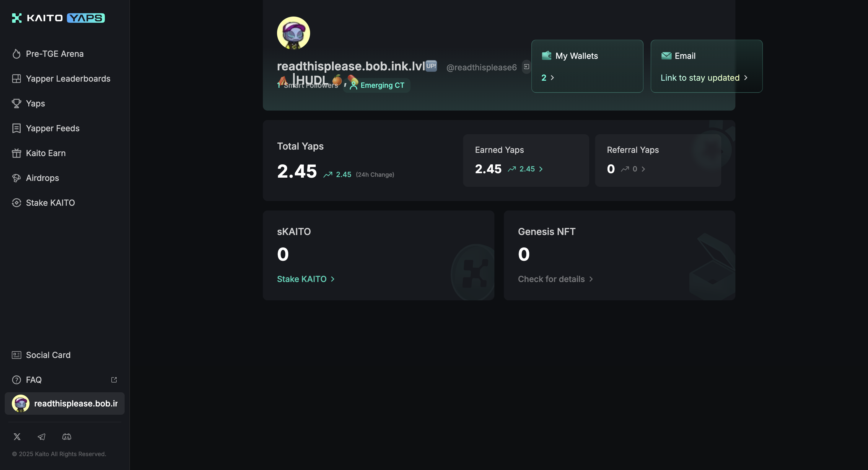Click the Stake KAITO link chevron
868x470 pixels.
coord(333,279)
